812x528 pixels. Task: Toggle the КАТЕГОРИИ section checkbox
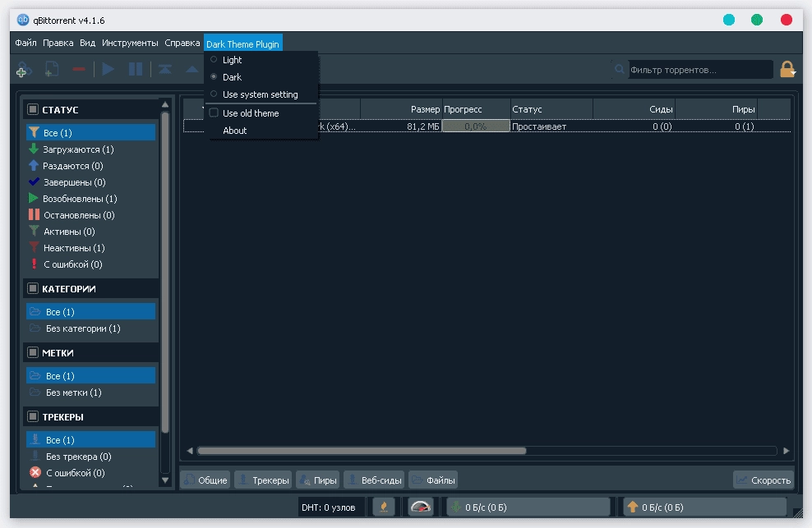[33, 288]
